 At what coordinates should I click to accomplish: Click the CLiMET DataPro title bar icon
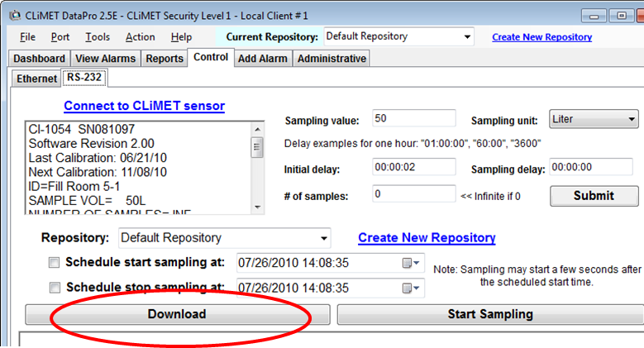[15, 16]
